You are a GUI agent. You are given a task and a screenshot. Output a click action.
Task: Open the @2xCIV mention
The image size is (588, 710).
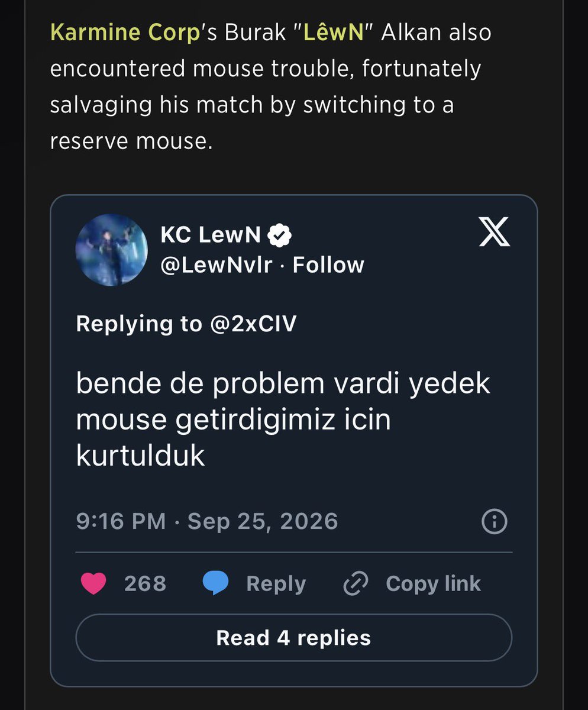click(x=253, y=324)
